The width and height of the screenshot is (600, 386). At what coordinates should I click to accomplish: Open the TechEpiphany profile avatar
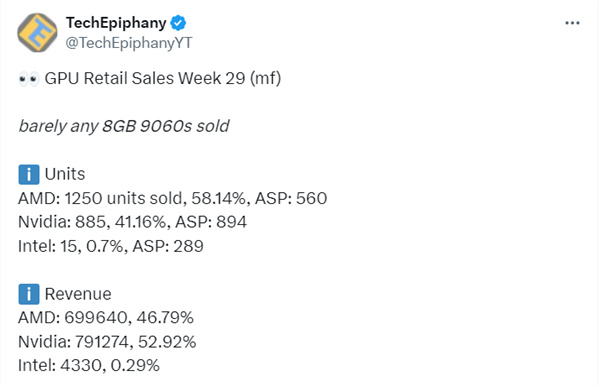[37, 33]
